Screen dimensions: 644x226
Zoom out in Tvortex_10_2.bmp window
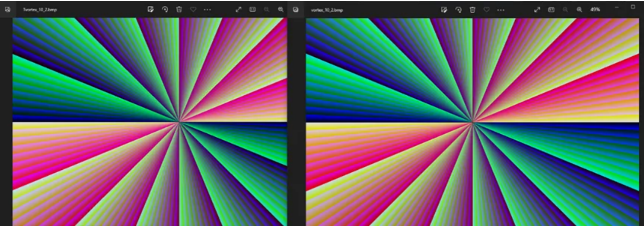(266, 10)
